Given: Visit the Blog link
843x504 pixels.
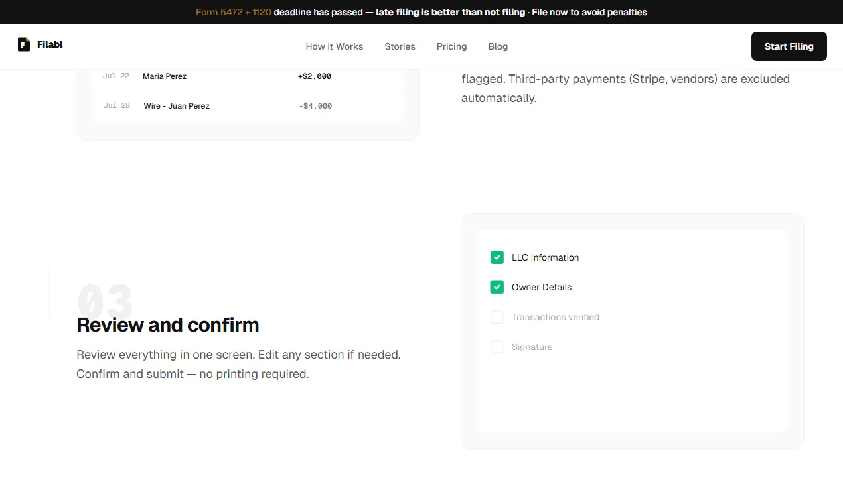Looking at the screenshot, I should click(x=498, y=46).
